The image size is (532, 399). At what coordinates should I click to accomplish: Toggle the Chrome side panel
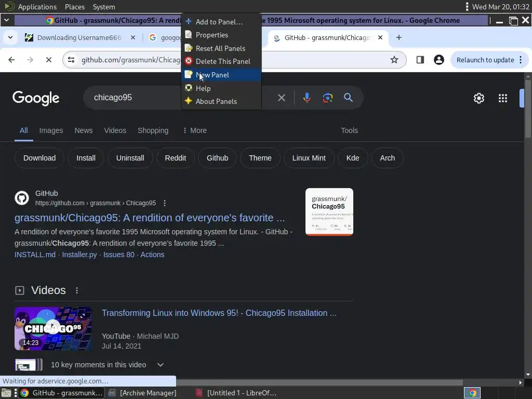tap(420, 60)
